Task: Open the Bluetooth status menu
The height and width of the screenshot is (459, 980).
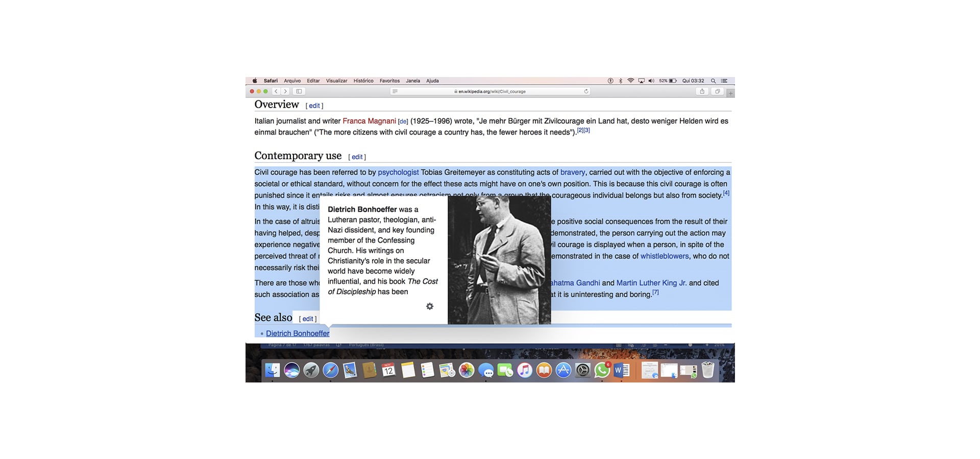Action: 621,81
